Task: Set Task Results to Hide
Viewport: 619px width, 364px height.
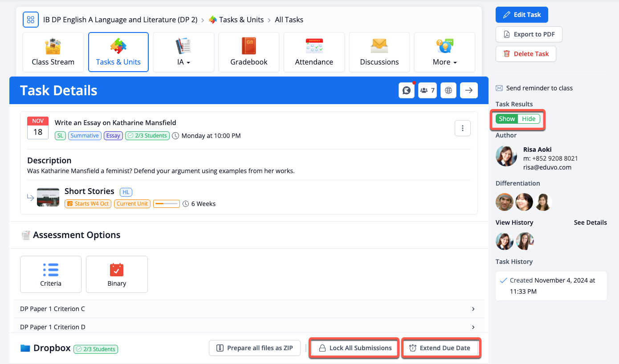Action: click(x=529, y=119)
